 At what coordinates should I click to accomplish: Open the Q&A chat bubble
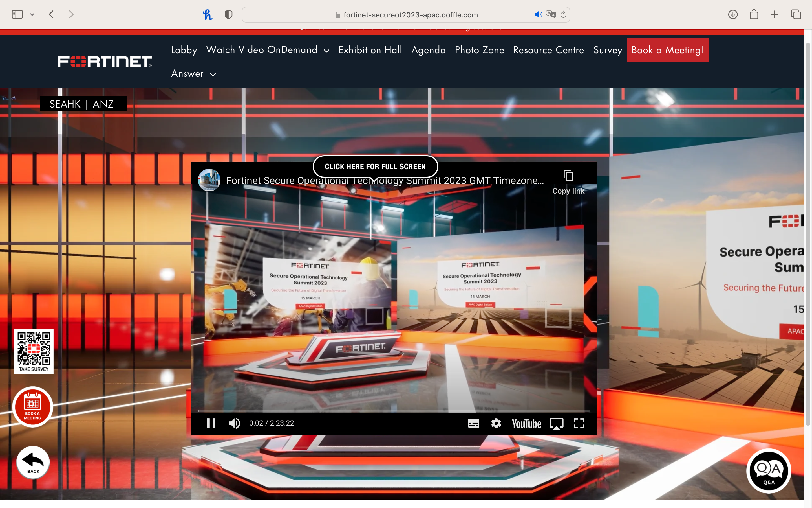coord(768,471)
